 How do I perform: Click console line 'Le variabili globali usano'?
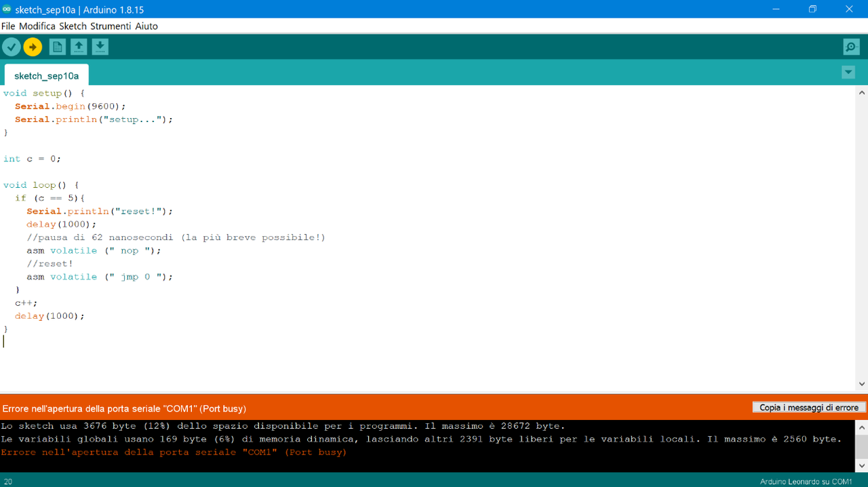click(421, 439)
